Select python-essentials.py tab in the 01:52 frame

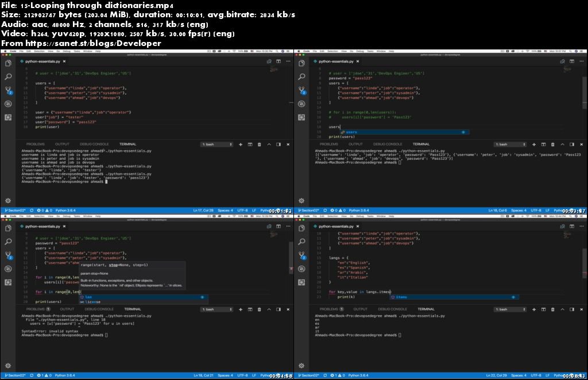pos(42,61)
